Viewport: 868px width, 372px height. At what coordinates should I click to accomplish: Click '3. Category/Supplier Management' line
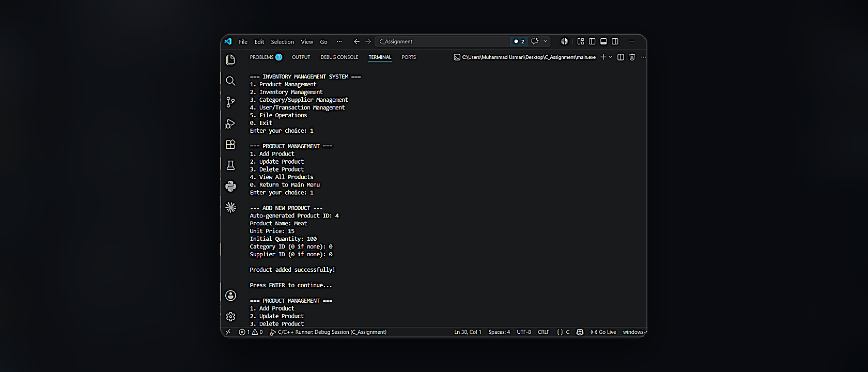pos(299,100)
